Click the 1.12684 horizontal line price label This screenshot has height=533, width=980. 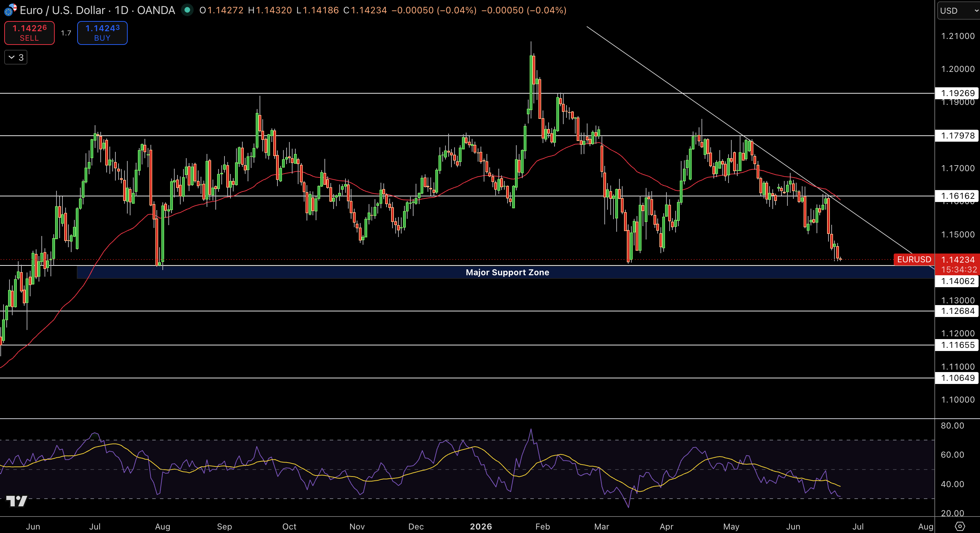(x=958, y=311)
